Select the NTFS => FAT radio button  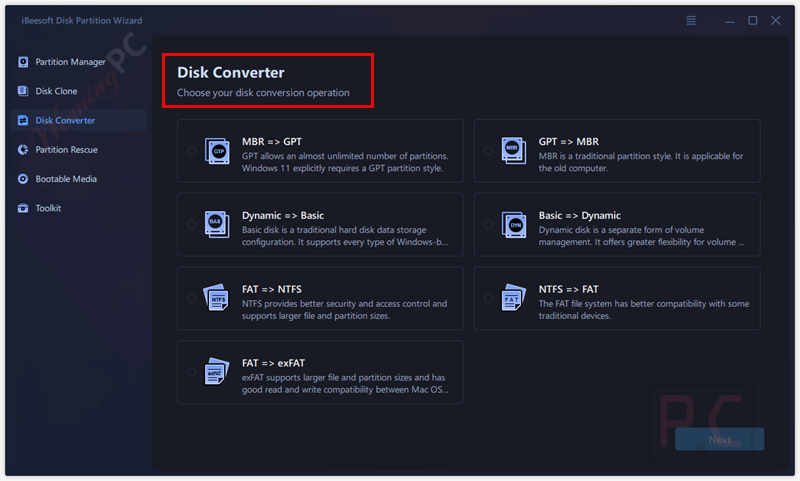click(x=488, y=298)
